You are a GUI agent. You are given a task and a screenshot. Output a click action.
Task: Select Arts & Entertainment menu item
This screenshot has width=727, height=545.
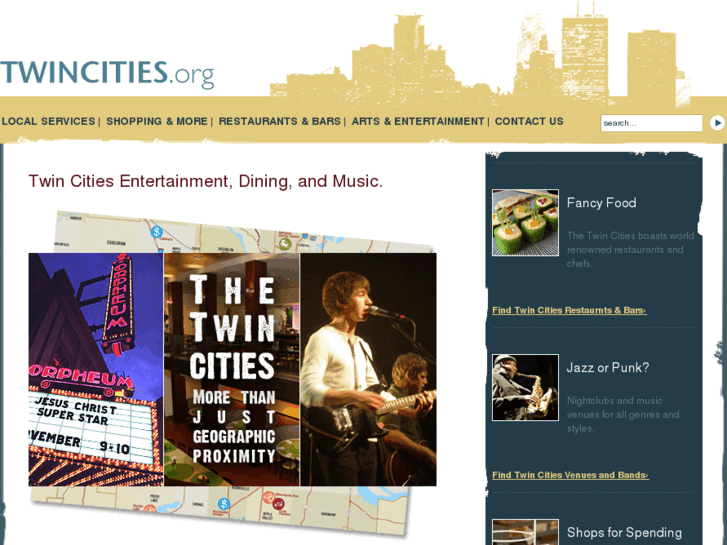coord(418,122)
